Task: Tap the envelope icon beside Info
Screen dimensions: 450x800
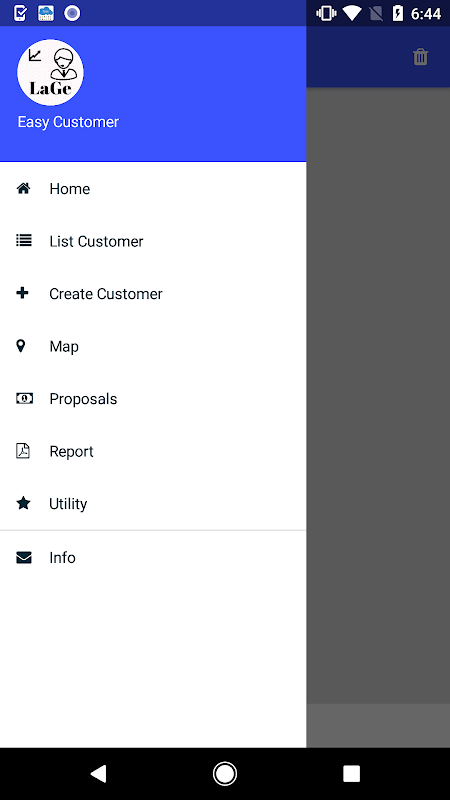Action: click(x=24, y=558)
